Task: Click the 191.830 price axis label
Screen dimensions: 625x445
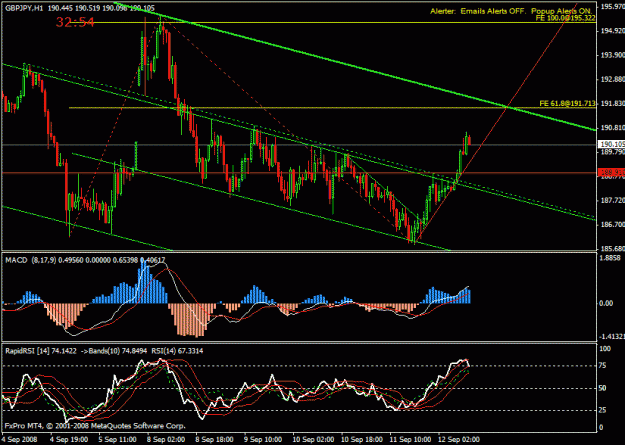Action: pyautogui.click(x=613, y=103)
